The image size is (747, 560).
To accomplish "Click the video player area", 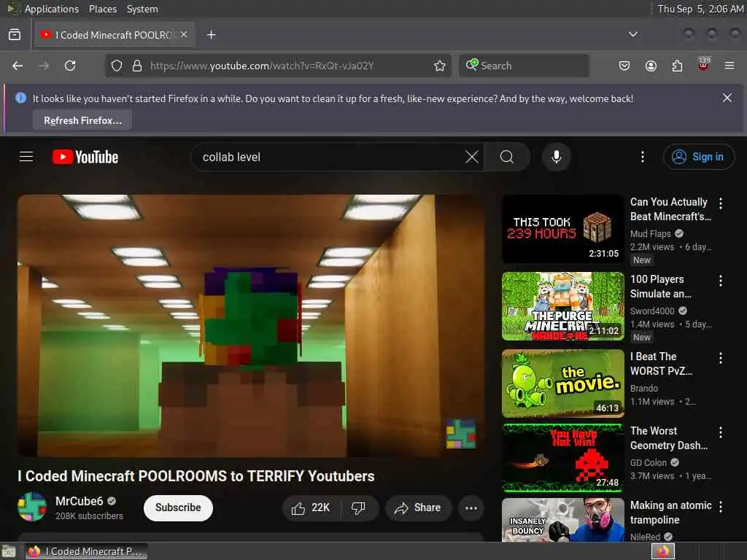I will click(x=251, y=326).
